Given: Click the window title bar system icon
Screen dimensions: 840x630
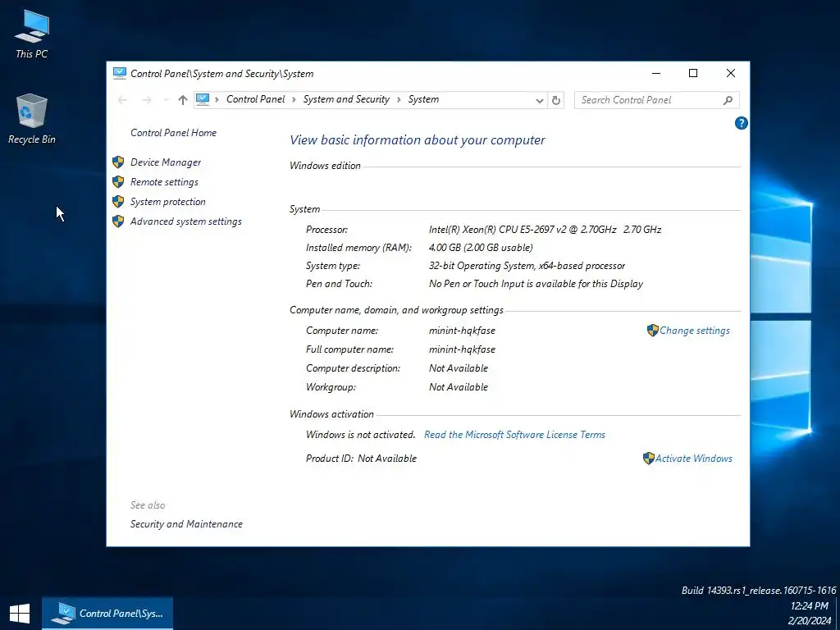Looking at the screenshot, I should (x=120, y=73).
